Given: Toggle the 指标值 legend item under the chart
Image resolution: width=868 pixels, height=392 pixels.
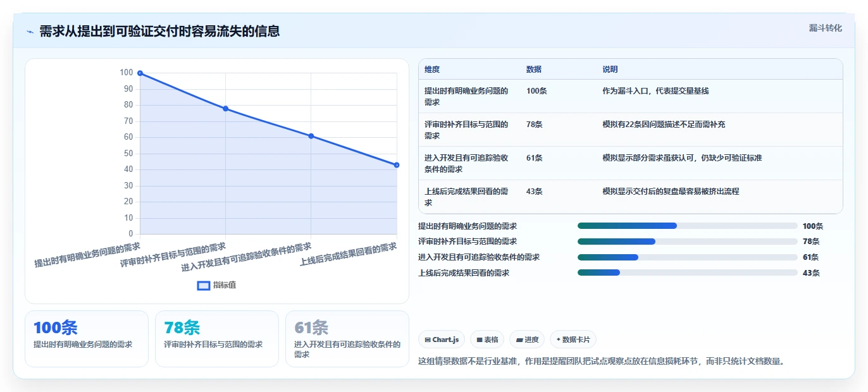Looking at the screenshot, I should (x=217, y=285).
